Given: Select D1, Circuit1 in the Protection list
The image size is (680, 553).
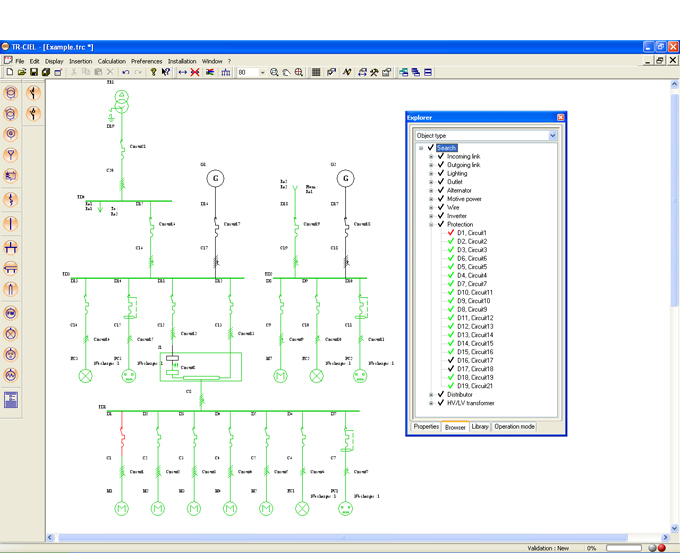Looking at the screenshot, I should click(x=472, y=233).
